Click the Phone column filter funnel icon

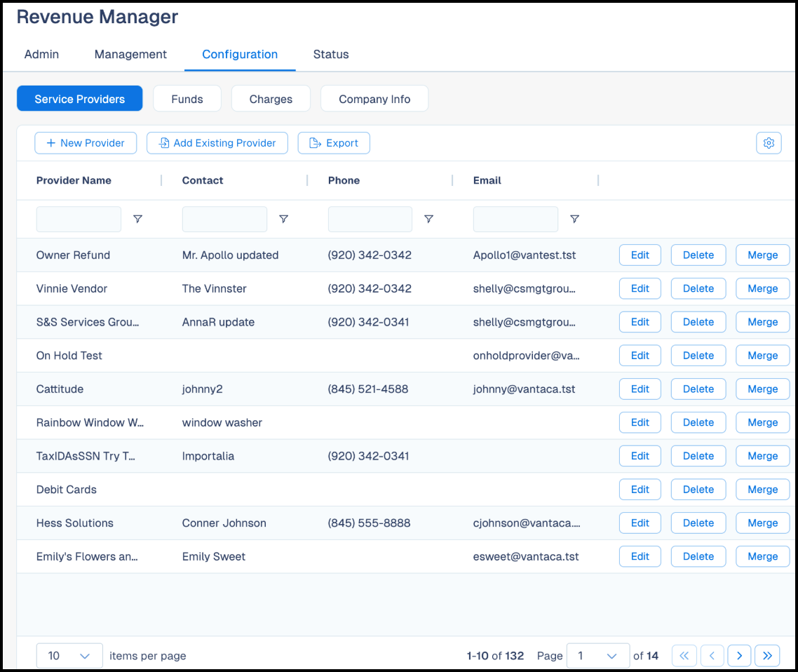(428, 219)
